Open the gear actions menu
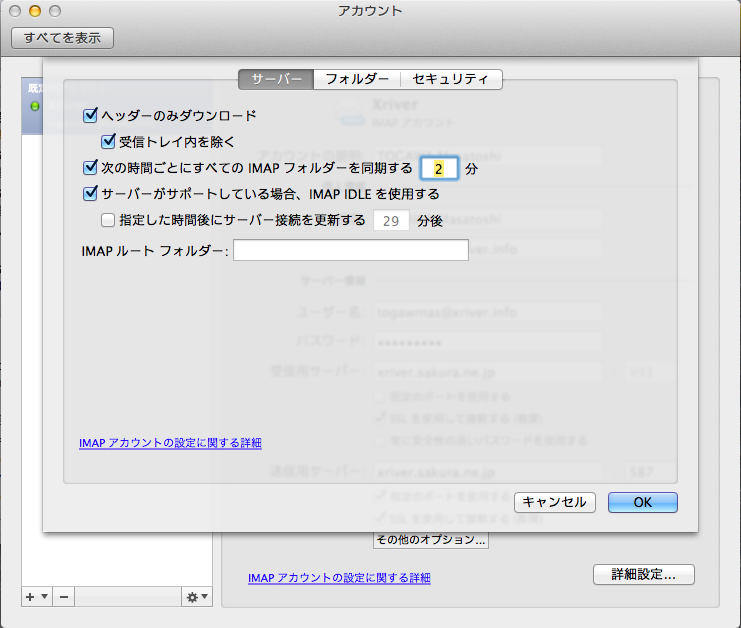The height and width of the screenshot is (628, 741). (x=196, y=597)
